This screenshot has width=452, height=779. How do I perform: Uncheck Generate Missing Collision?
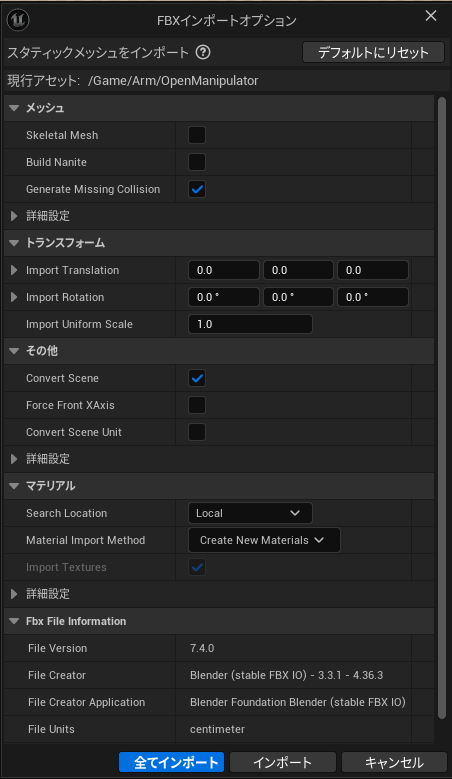click(197, 189)
